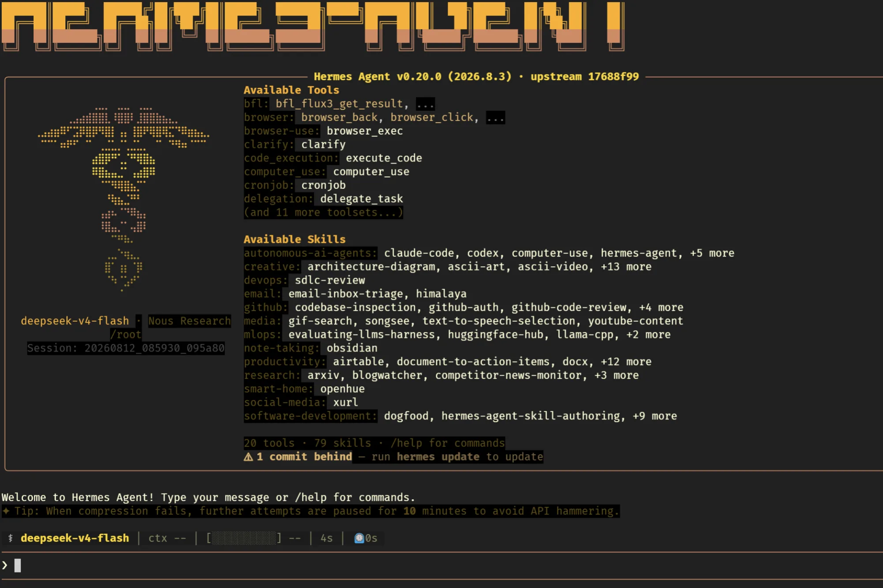883x588 pixels.
Task: Select the 'airtable' skill
Action: (358, 362)
